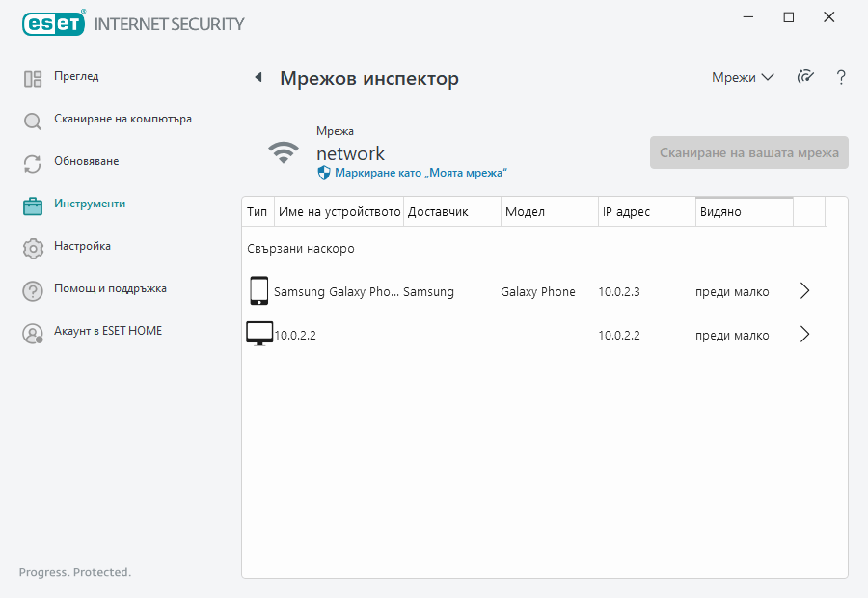Select Обновяване from the sidebar
868x598 pixels.
[86, 162]
